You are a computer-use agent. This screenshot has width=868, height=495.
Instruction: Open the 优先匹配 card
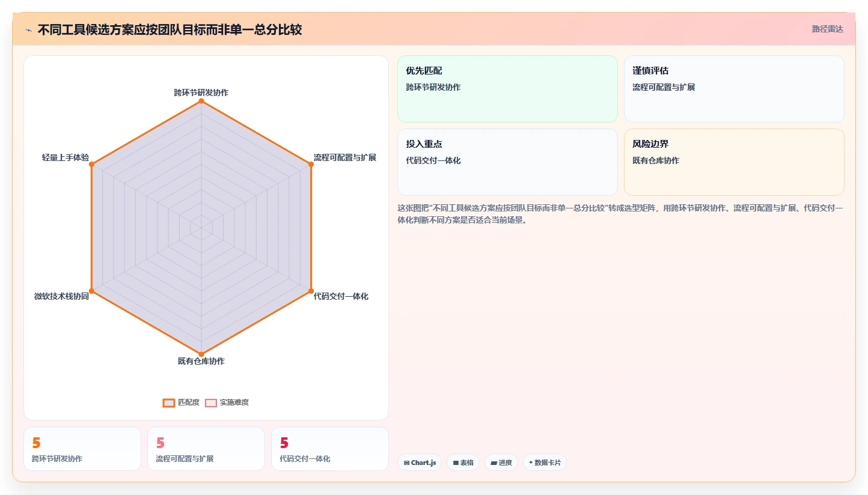click(507, 89)
